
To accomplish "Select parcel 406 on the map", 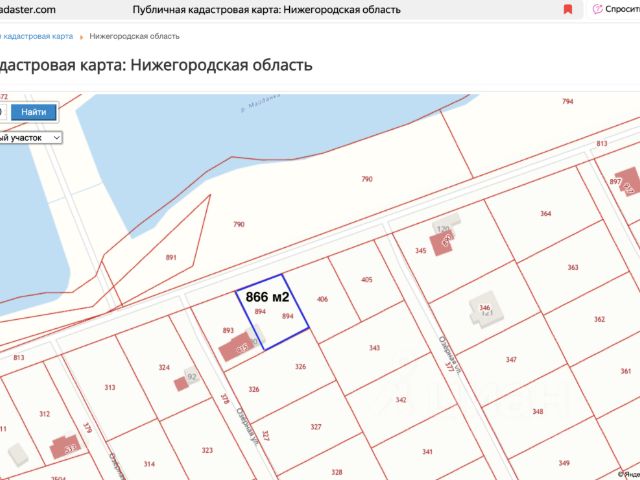I will 322,299.
